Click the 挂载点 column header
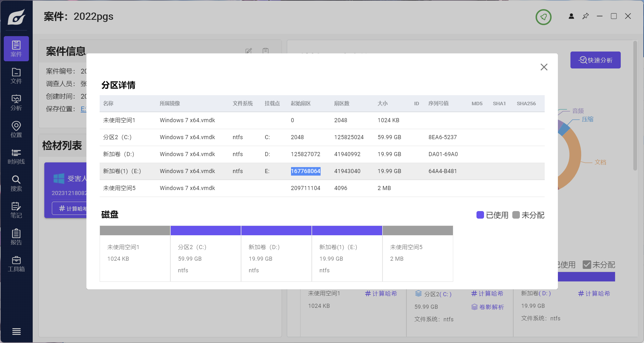 tap(272, 103)
